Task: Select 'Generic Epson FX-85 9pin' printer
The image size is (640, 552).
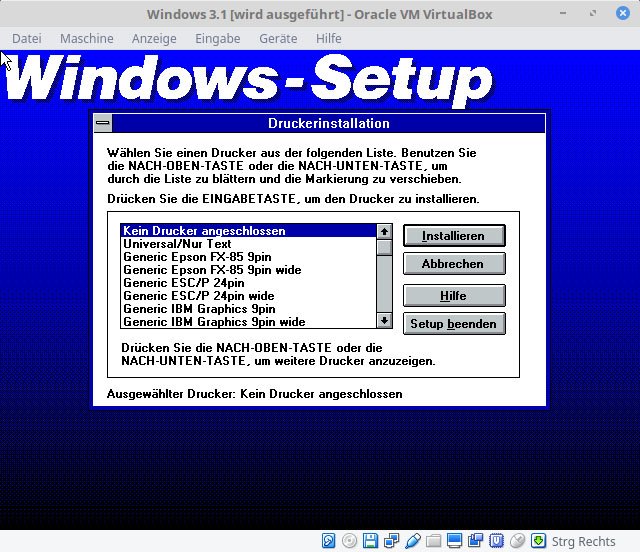Action: (x=249, y=257)
